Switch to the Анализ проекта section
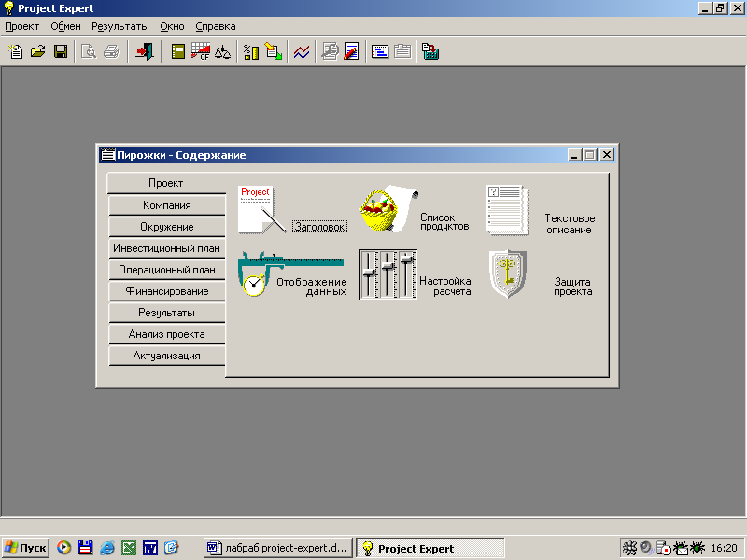747x560 pixels. (x=167, y=334)
